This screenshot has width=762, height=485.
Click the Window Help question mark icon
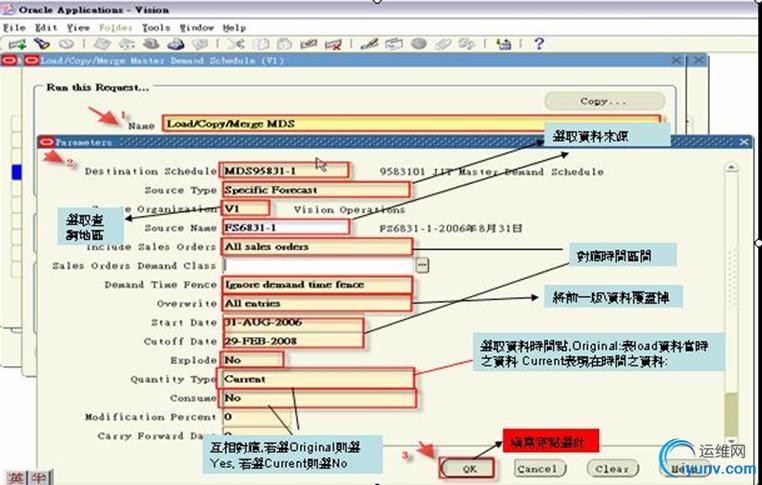point(538,44)
